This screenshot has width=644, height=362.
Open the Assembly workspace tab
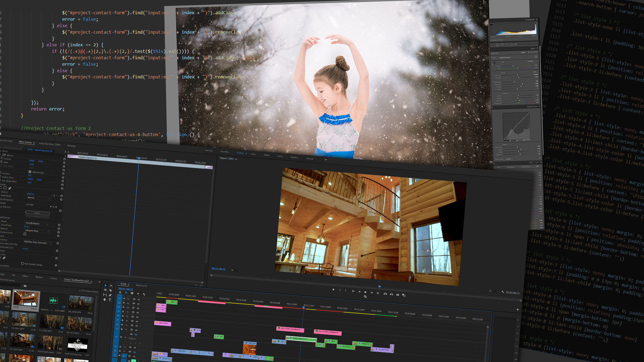tap(224, 152)
